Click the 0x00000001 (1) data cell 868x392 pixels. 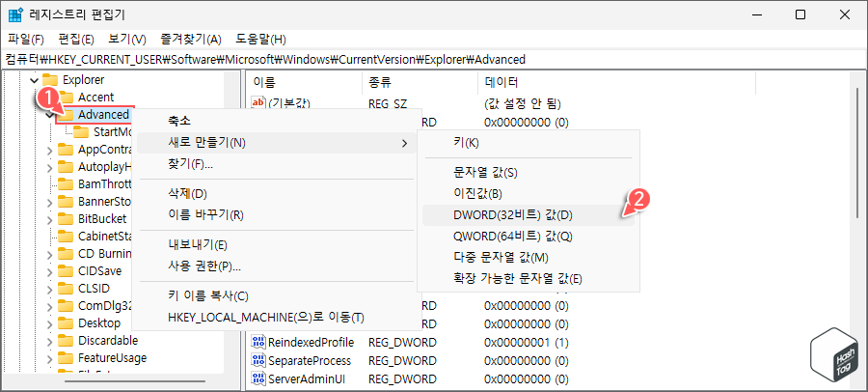click(x=527, y=342)
